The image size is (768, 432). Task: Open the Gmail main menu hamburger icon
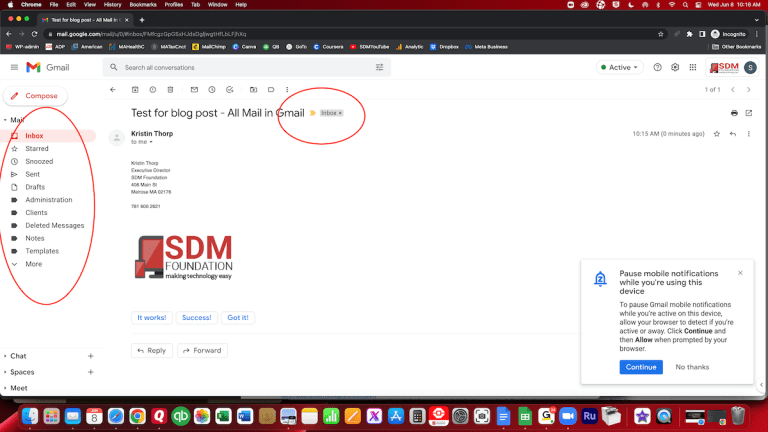pyautogui.click(x=14, y=68)
